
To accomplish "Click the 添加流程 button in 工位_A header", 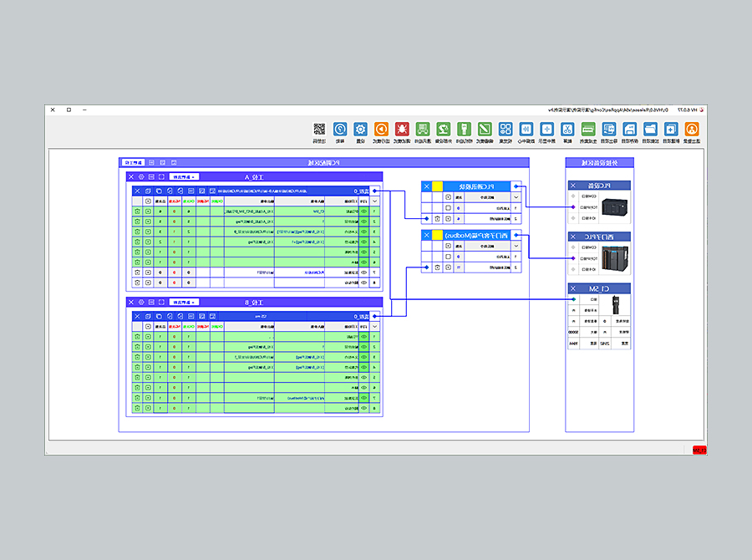I will click(x=184, y=177).
